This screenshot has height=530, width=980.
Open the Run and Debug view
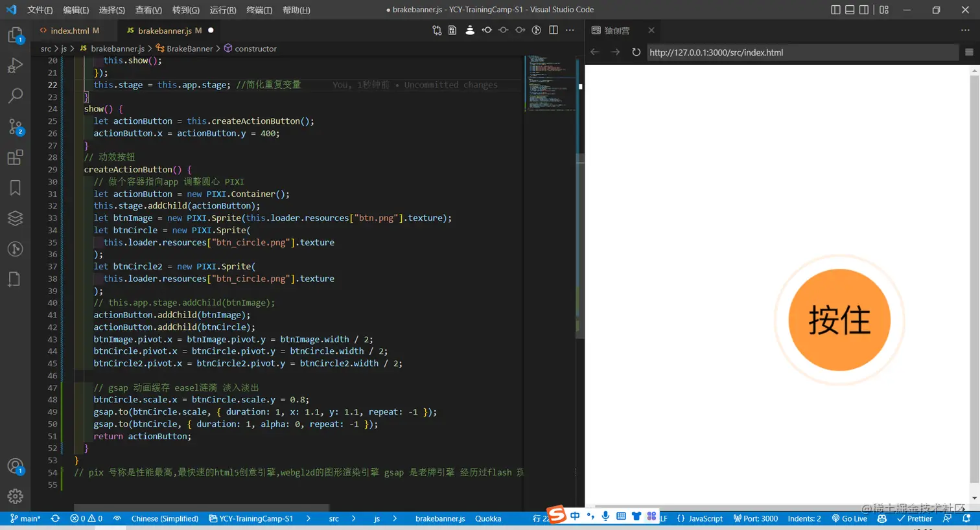[15, 65]
